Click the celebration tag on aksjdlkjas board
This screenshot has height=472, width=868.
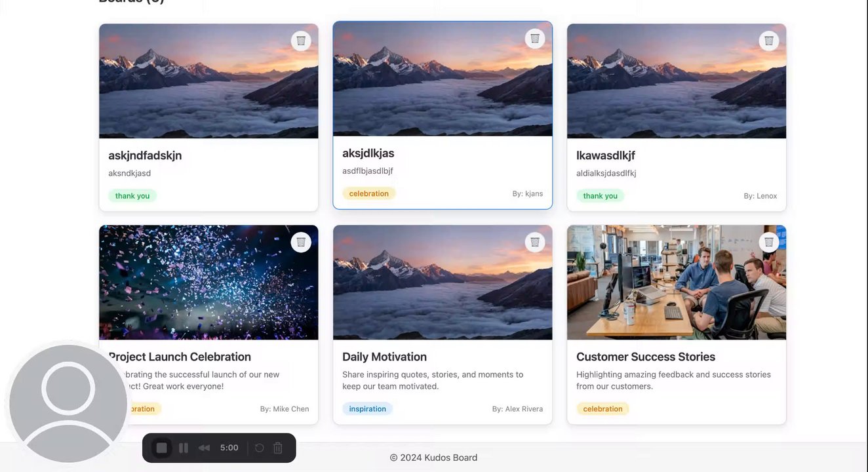tap(369, 193)
